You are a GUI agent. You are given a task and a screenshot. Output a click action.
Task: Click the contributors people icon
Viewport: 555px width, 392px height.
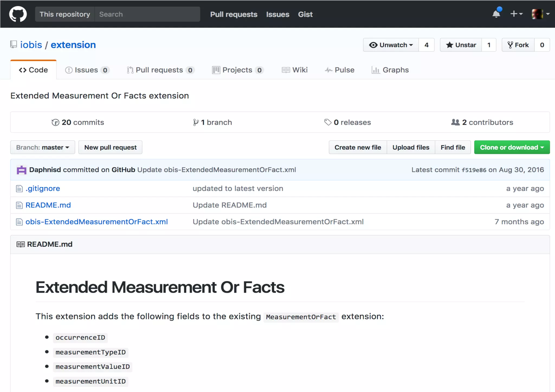coord(455,122)
